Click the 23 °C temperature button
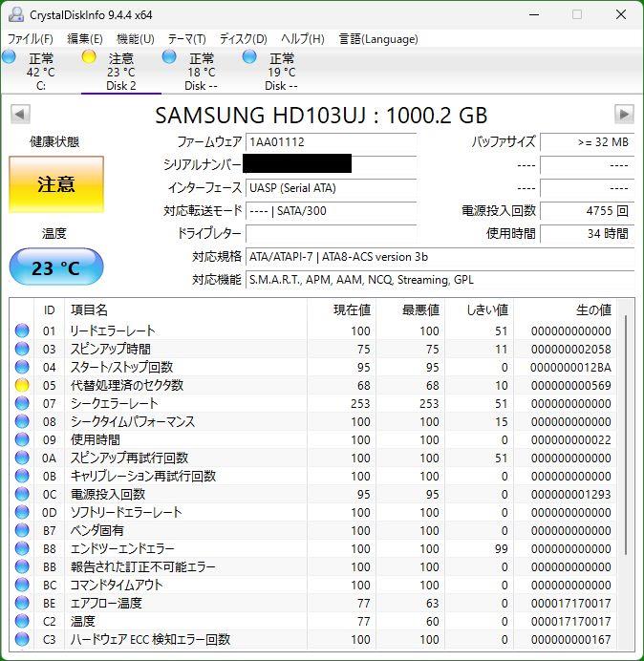This screenshot has height=661, width=644. tap(56, 267)
